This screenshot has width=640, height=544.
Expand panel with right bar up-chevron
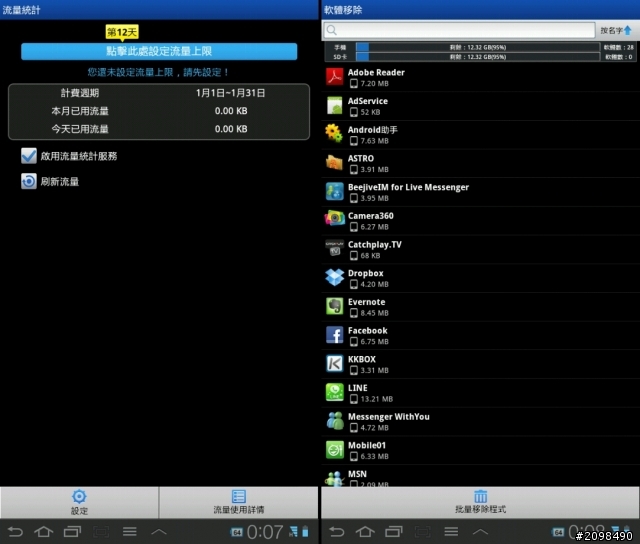point(480,531)
